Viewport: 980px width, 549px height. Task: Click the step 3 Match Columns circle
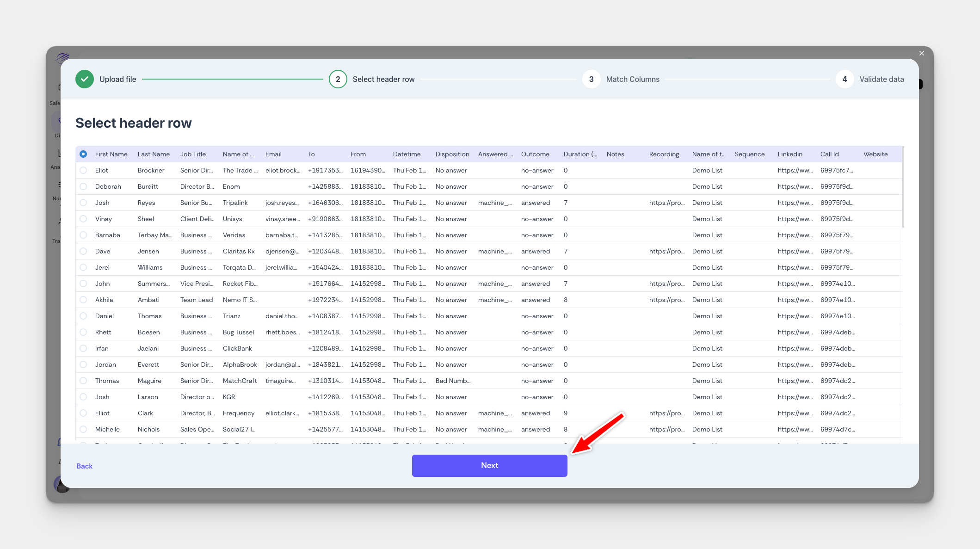click(591, 79)
